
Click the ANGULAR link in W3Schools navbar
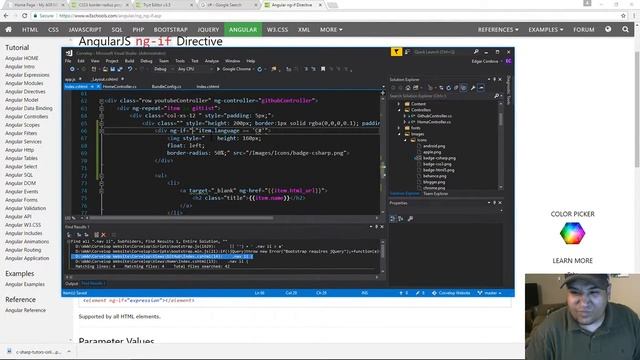[243, 29]
